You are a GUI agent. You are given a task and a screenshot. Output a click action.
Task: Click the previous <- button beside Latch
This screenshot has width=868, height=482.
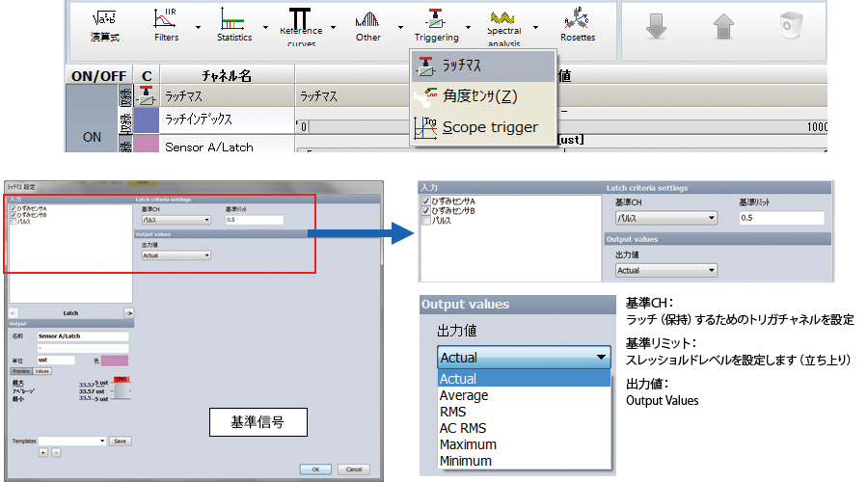click(x=14, y=313)
